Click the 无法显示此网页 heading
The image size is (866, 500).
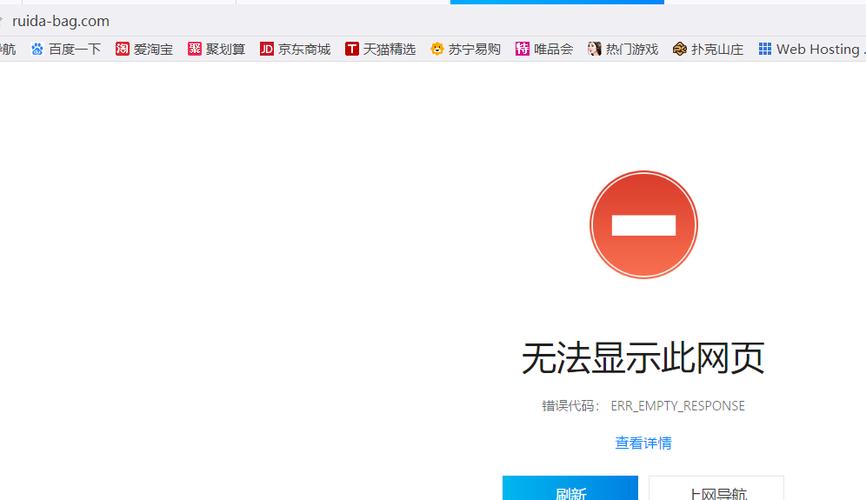point(643,358)
